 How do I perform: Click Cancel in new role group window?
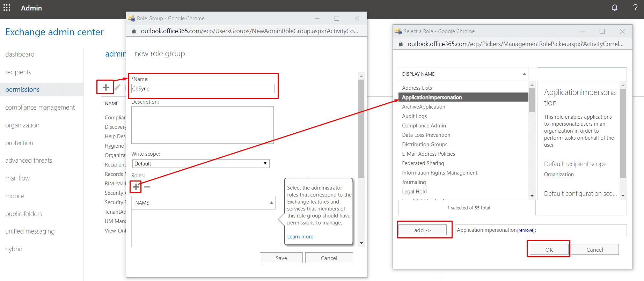[x=329, y=258]
